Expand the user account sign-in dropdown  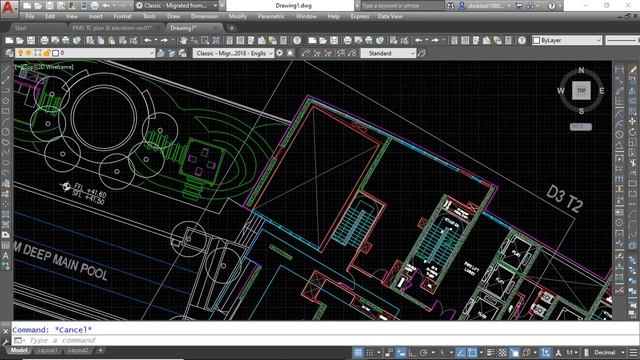click(x=509, y=6)
